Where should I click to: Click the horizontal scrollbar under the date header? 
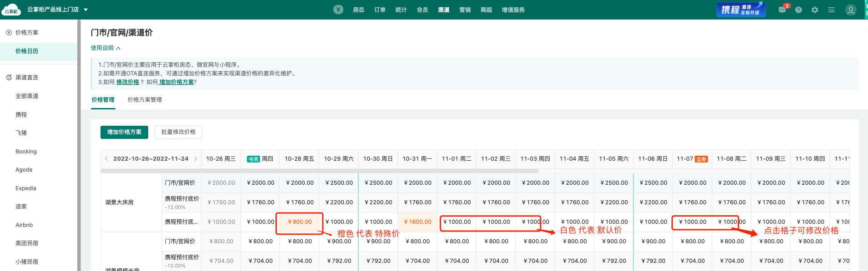pyautogui.click(x=319, y=171)
